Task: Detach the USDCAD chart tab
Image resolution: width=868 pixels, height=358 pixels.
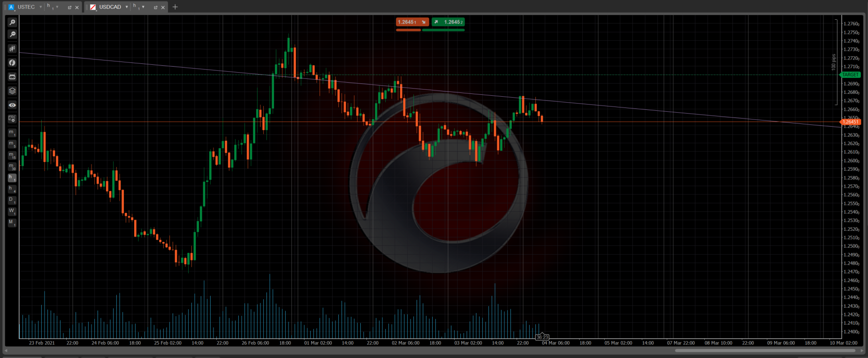Action: [155, 8]
